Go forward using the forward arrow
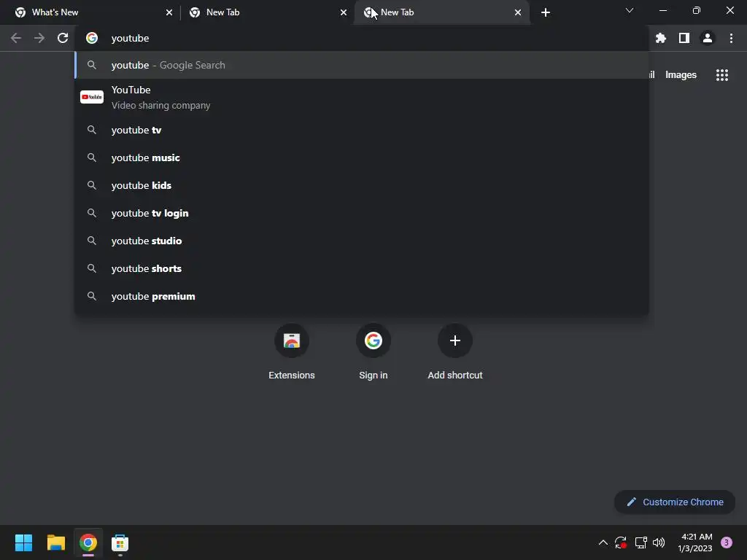 (x=39, y=38)
